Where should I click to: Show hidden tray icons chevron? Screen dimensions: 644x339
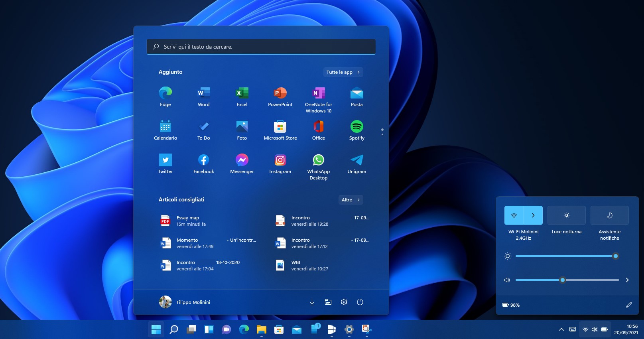[561, 329]
